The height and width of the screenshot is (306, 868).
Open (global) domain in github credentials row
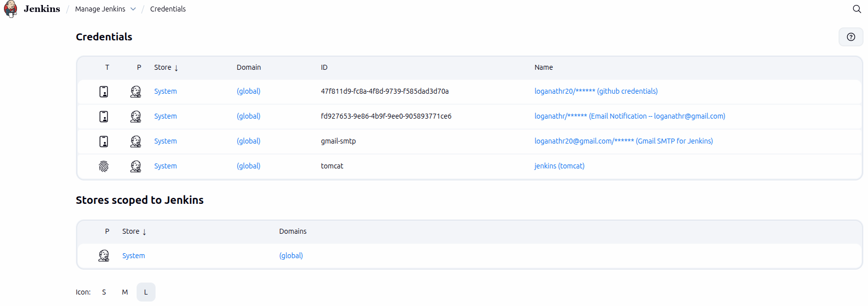click(x=249, y=91)
